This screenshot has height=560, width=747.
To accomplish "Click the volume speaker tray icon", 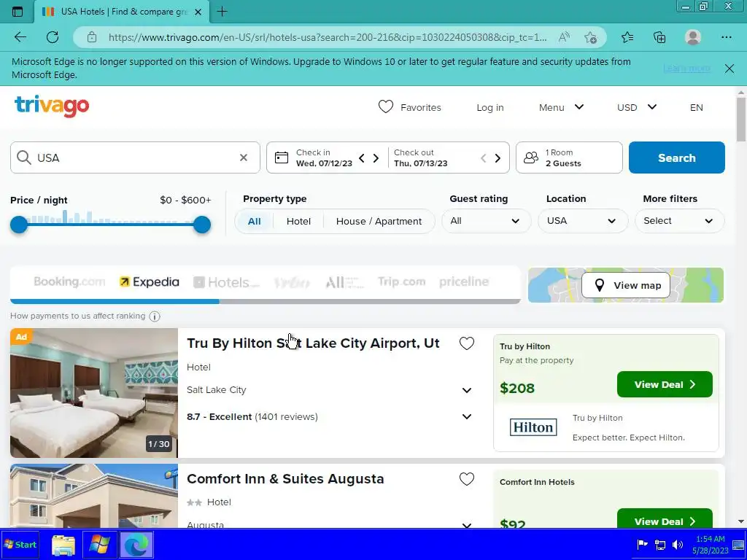I will click(678, 544).
